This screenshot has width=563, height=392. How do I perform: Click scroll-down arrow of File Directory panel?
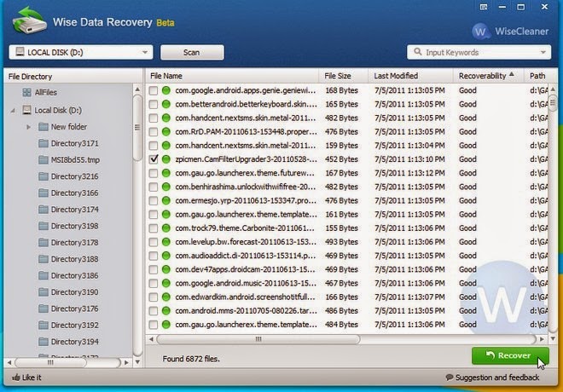(x=137, y=362)
